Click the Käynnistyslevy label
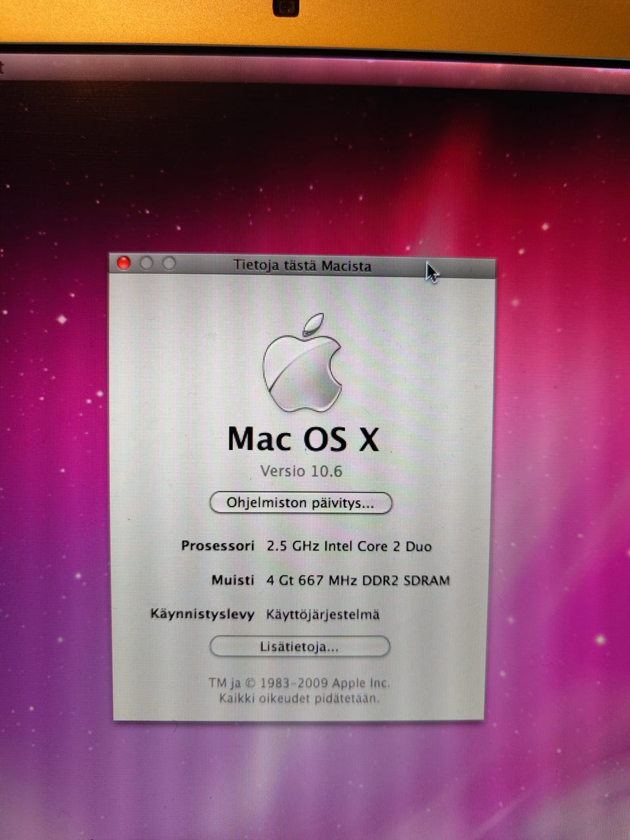The image size is (630, 840). point(202,615)
